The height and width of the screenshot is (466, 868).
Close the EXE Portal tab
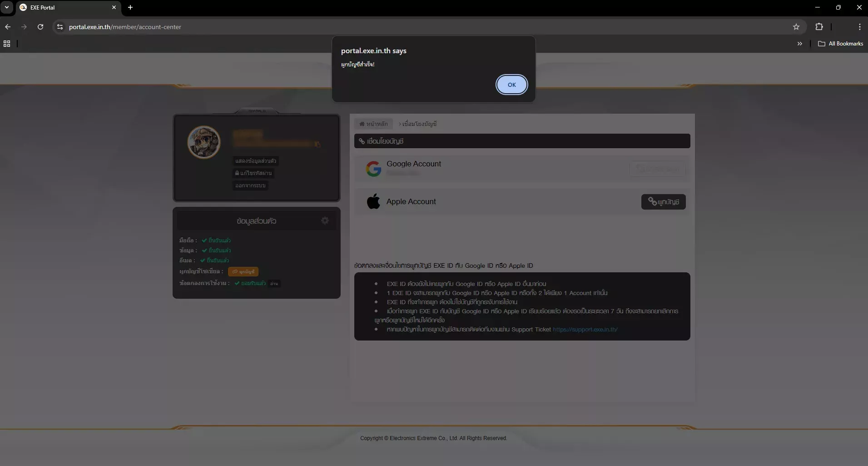(114, 7)
